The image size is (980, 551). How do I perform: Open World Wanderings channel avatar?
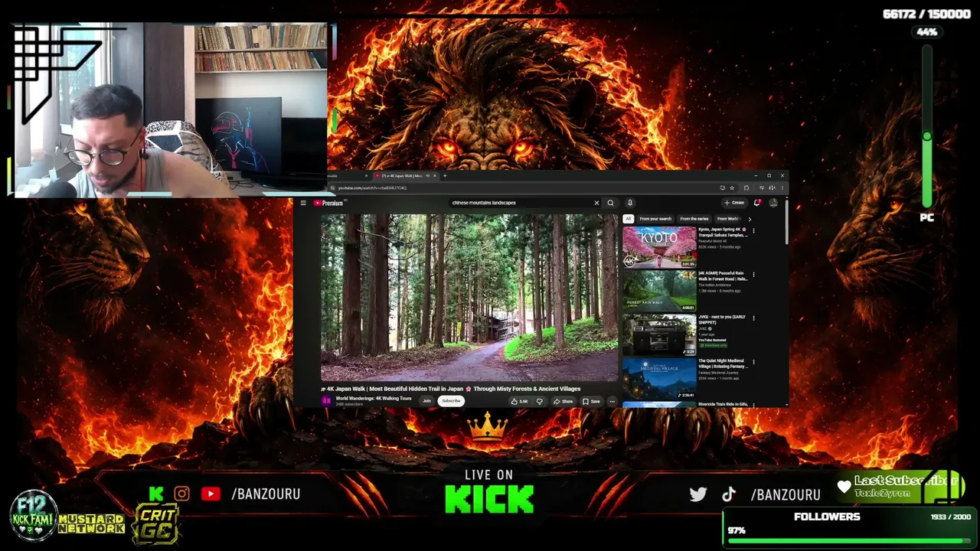326,400
